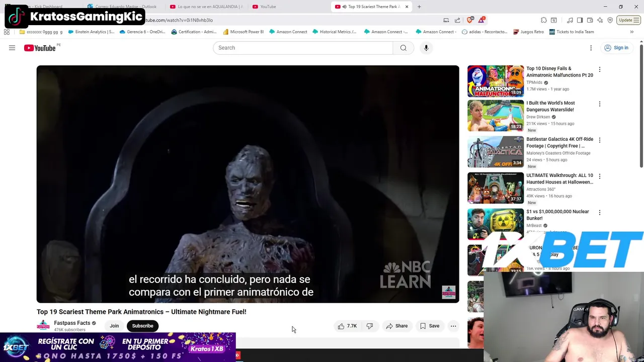This screenshot has width=644, height=362.
Task: Subscribe to Fastpass Facts
Action: coord(142,326)
